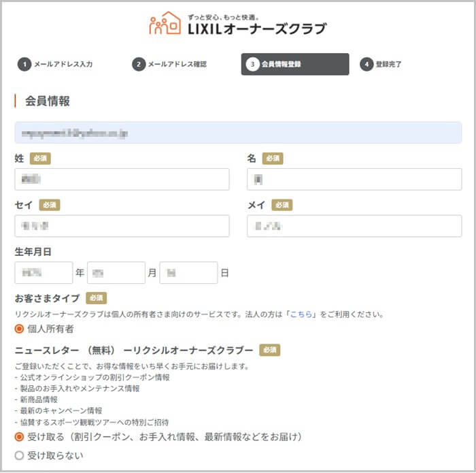This screenshot has height=473, width=476.
Task: Click the birth month 月 field
Action: [116, 273]
